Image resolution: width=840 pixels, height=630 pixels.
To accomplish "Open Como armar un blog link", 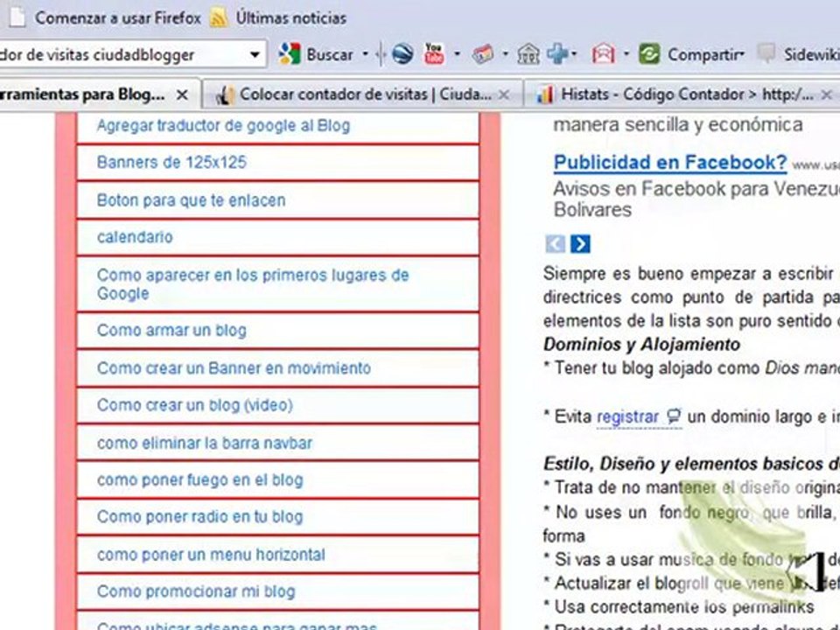I will point(171,330).
